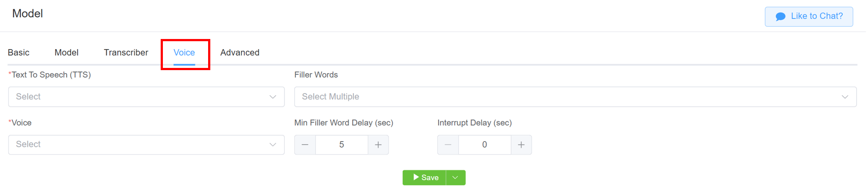Screen dimensions: 868x188
Task: Open the Model tab
Action: click(66, 53)
